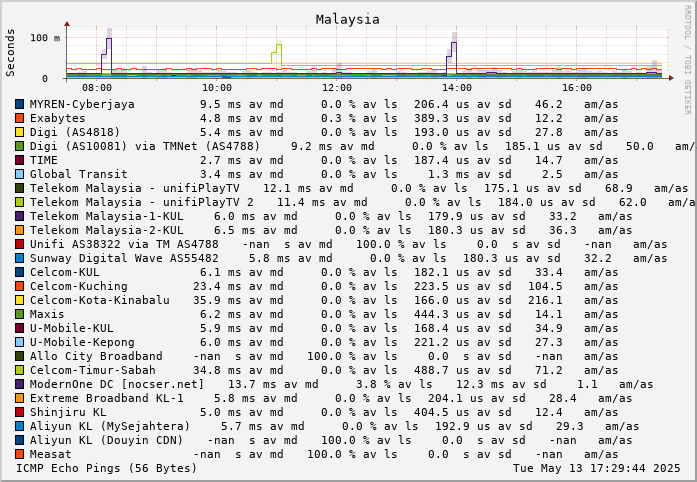
Task: Click the Global Transit legend color swatch
Action: [x=20, y=174]
